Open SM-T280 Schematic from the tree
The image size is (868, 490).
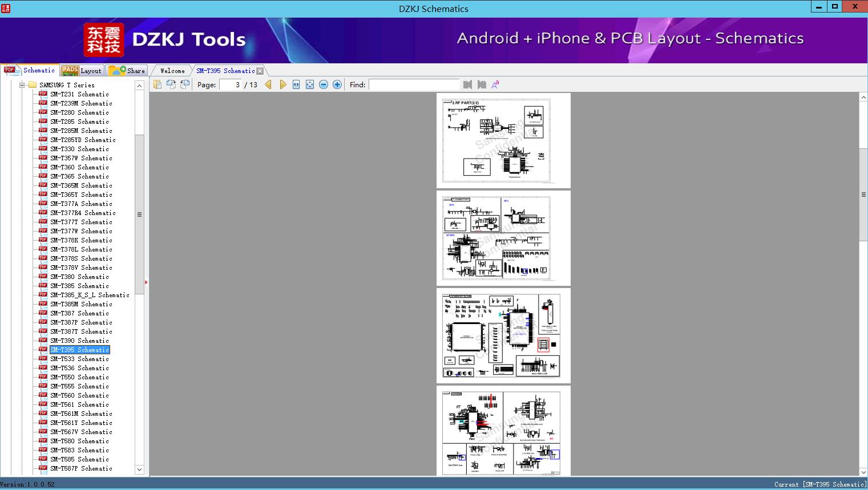(x=79, y=112)
